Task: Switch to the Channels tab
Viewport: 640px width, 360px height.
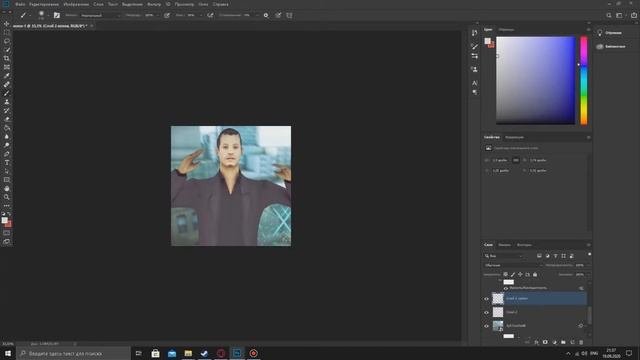Action: click(x=504, y=245)
